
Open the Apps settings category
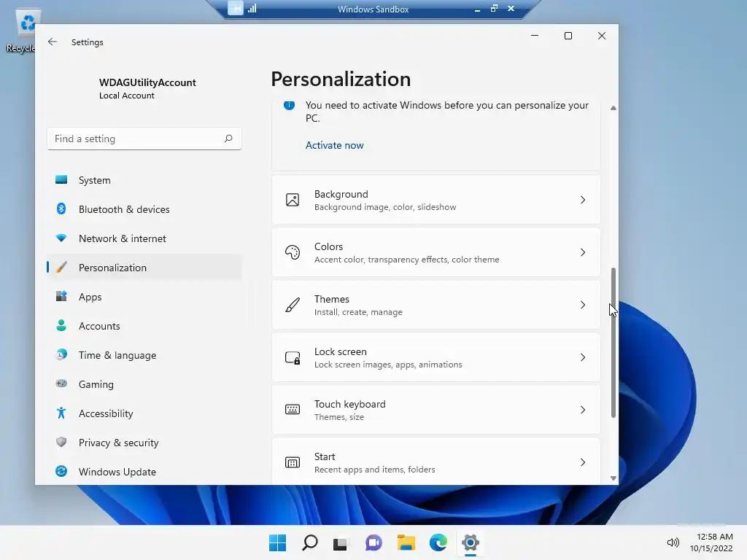point(144,297)
